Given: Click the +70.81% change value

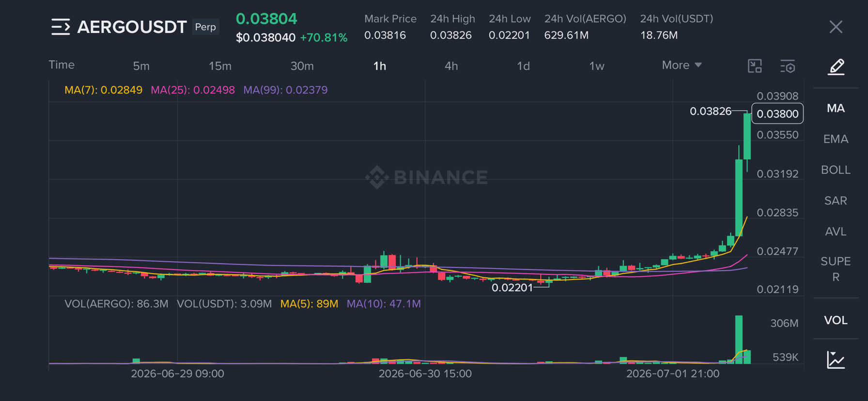Looking at the screenshot, I should click(x=324, y=38).
